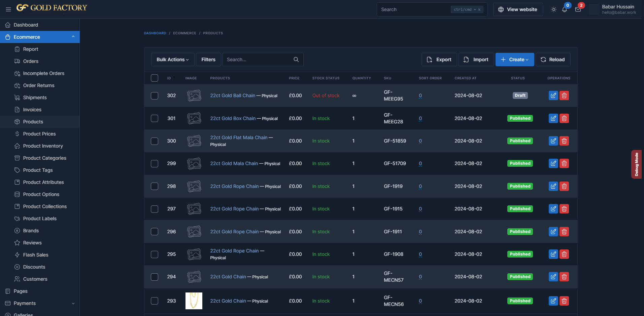Click the search magnifier icon in the table toolbar
The width and height of the screenshot is (644, 316).
click(296, 60)
